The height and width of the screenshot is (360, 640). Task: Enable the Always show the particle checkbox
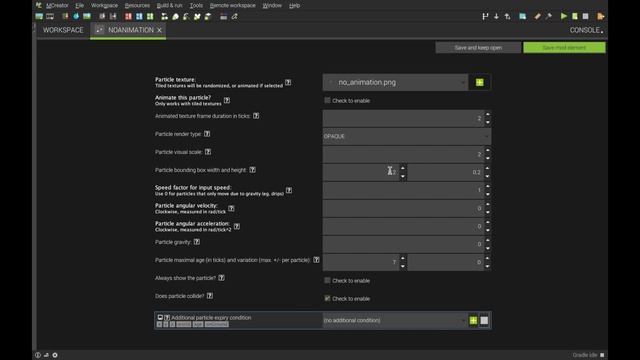point(327,280)
